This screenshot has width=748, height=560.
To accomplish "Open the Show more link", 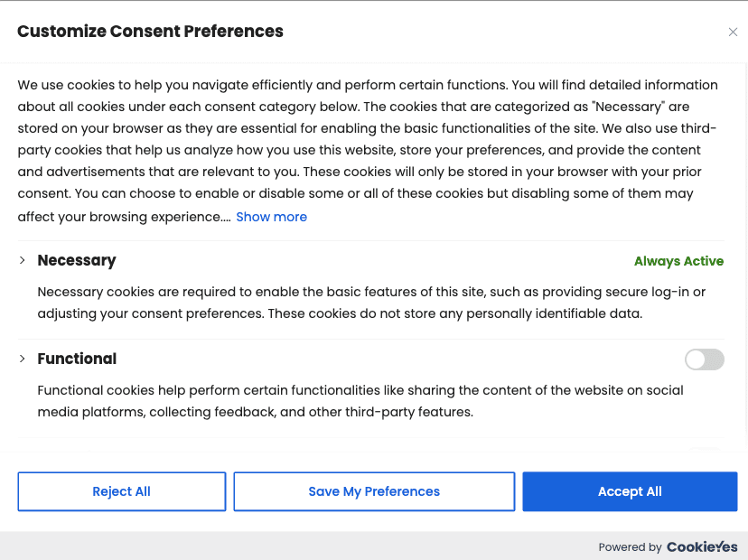I will (271, 217).
